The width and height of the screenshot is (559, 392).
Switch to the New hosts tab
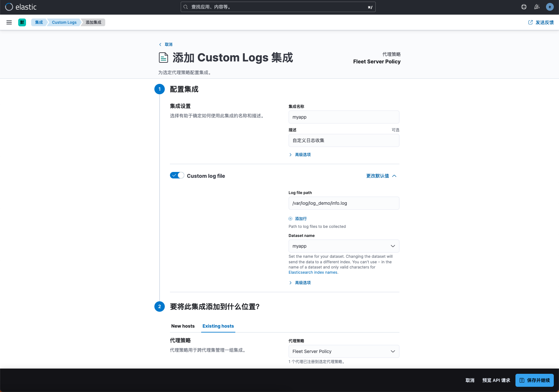(183, 326)
